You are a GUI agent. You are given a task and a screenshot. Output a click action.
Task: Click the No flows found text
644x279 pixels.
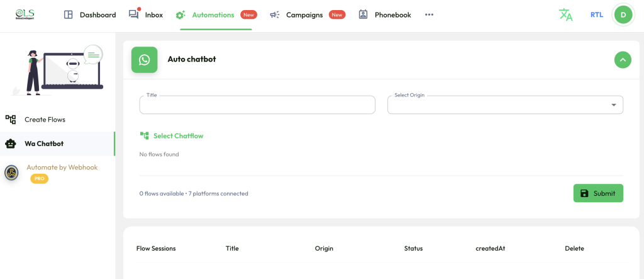159,154
